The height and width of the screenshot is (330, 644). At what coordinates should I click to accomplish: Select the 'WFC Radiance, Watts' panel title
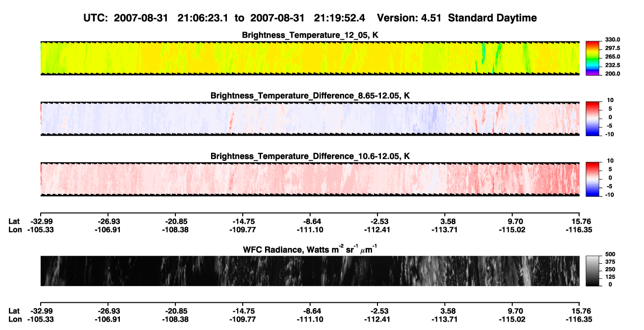pyautogui.click(x=310, y=249)
